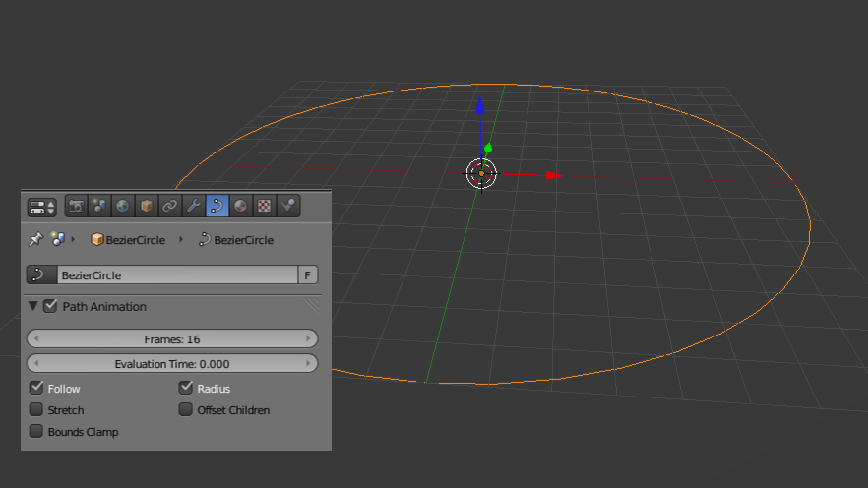868x488 pixels.
Task: Click the 3D cursor at the origin
Action: (481, 174)
